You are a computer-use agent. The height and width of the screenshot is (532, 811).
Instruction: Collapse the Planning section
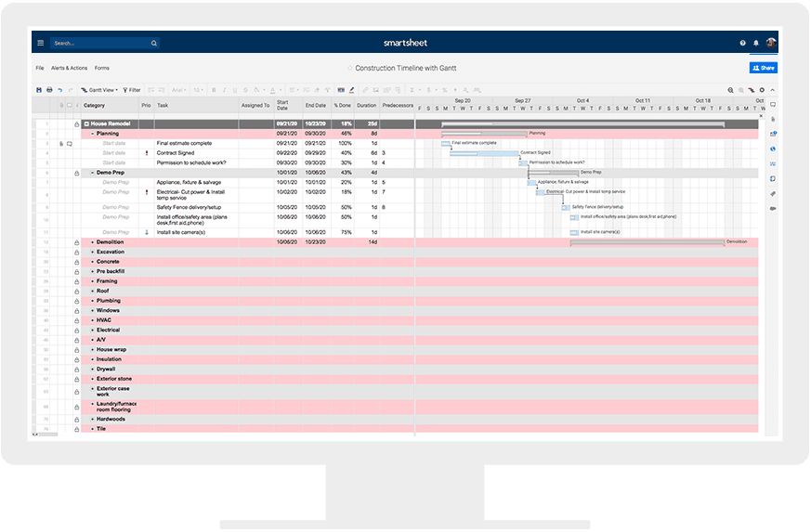coord(92,134)
